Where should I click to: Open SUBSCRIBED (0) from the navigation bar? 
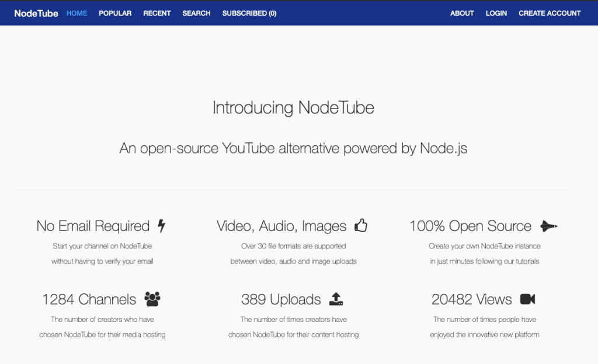click(249, 13)
